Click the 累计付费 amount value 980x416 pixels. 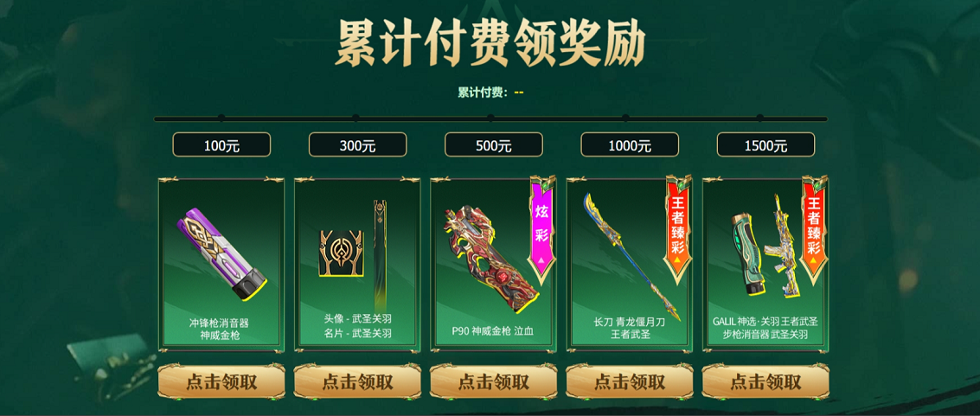coord(518,93)
